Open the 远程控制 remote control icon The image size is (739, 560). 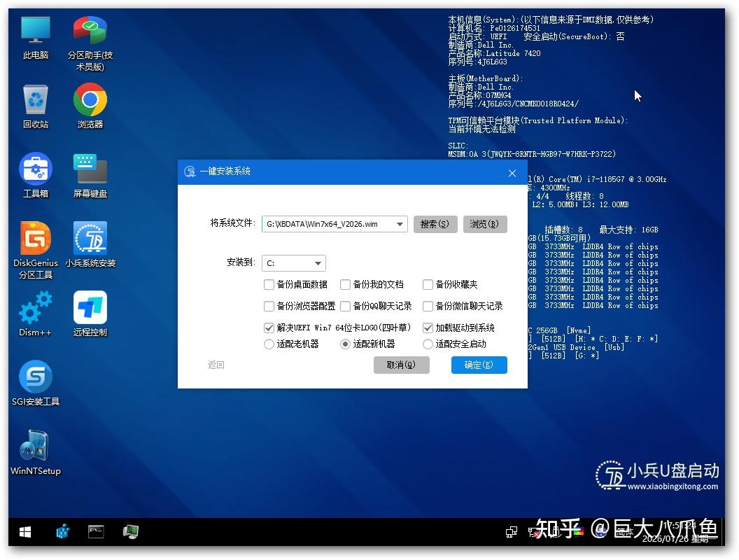point(90,314)
